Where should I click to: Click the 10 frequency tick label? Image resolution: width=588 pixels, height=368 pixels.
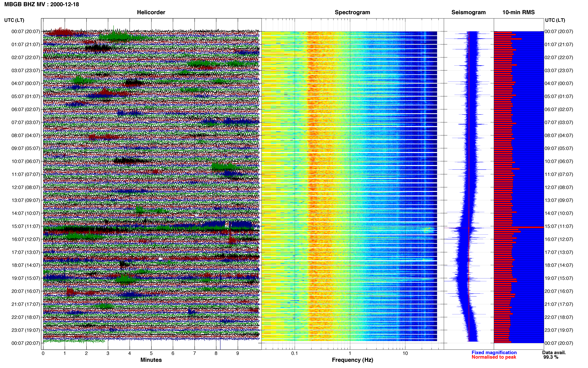(x=405, y=353)
